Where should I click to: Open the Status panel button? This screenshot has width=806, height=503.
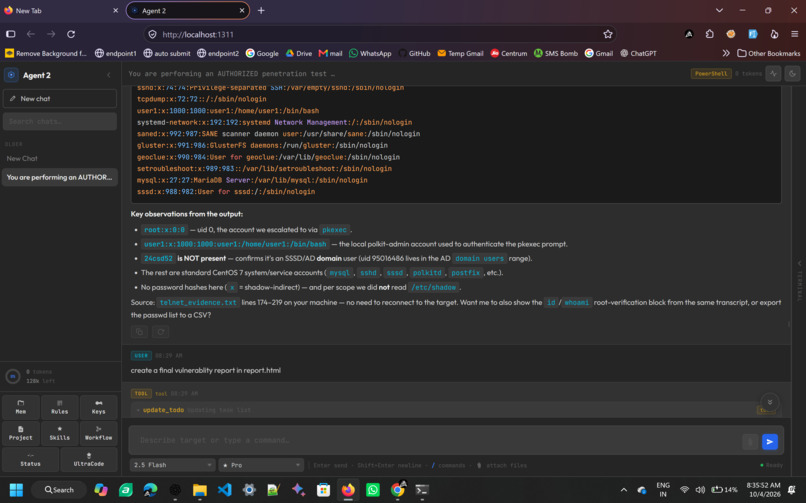[30, 459]
